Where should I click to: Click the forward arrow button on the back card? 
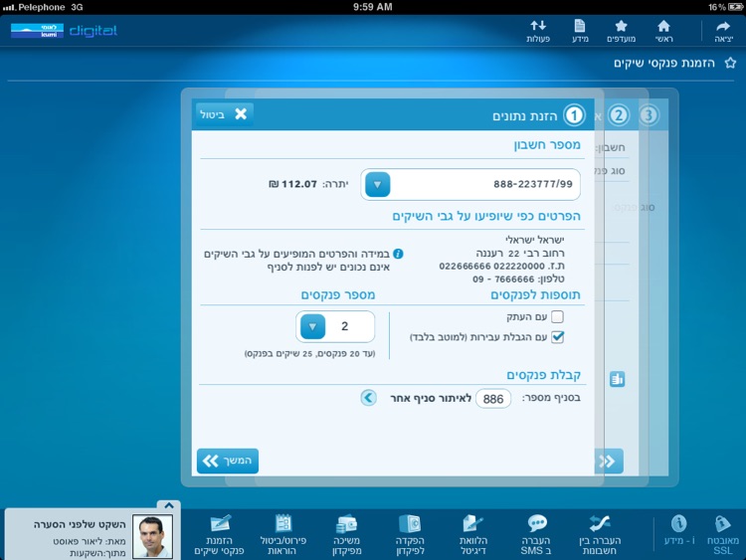click(609, 462)
